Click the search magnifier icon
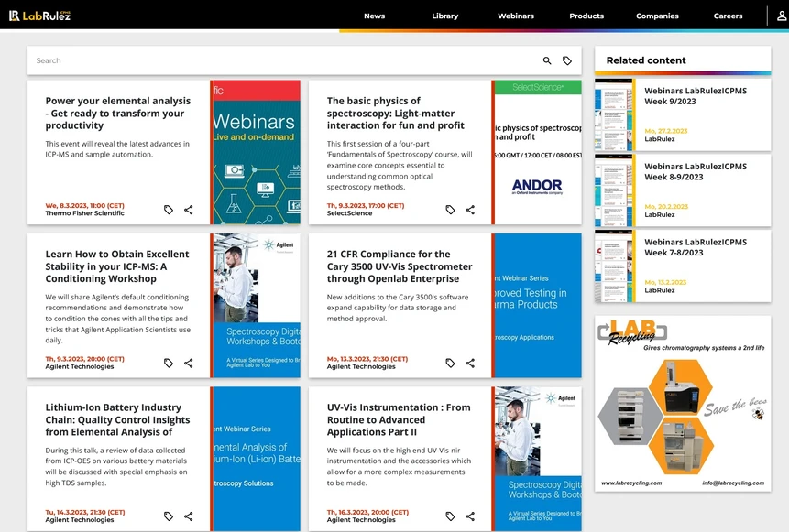This screenshot has height=532, width=789. point(547,60)
